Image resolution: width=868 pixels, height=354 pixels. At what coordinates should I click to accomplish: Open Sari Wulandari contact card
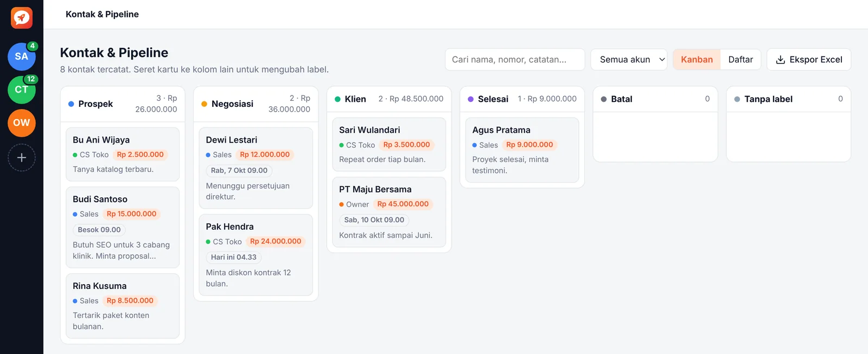[x=389, y=144]
